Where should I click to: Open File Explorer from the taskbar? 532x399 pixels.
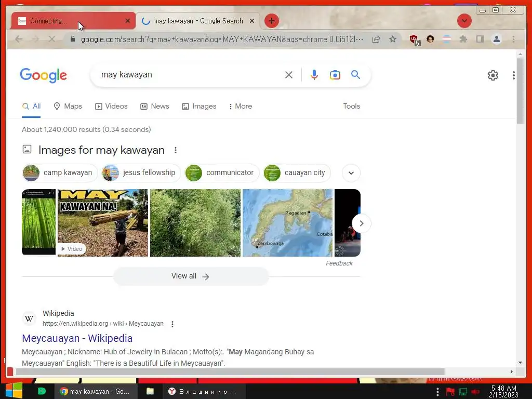coord(150,391)
